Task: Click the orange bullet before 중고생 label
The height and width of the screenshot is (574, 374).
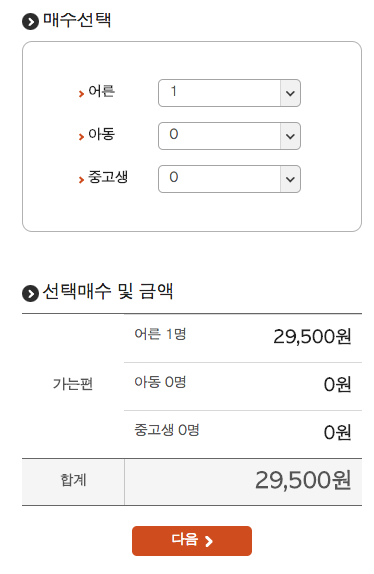Action: (81, 180)
